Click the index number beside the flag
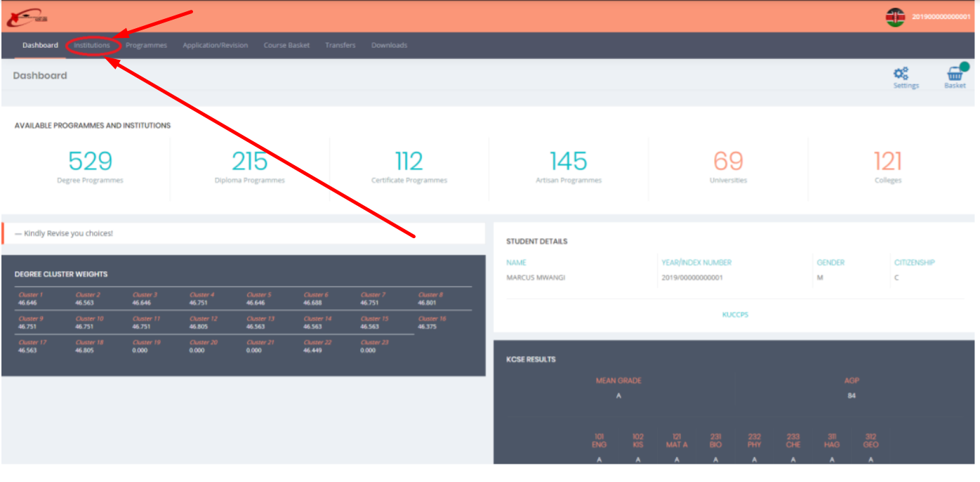This screenshot has width=980, height=482. point(941,17)
